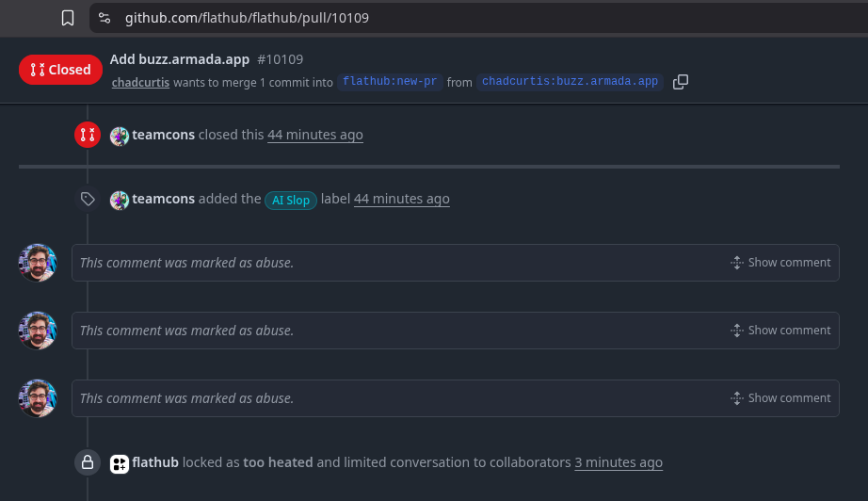Click the Closed status badge
The width and height of the screenshot is (868, 501).
tap(60, 70)
